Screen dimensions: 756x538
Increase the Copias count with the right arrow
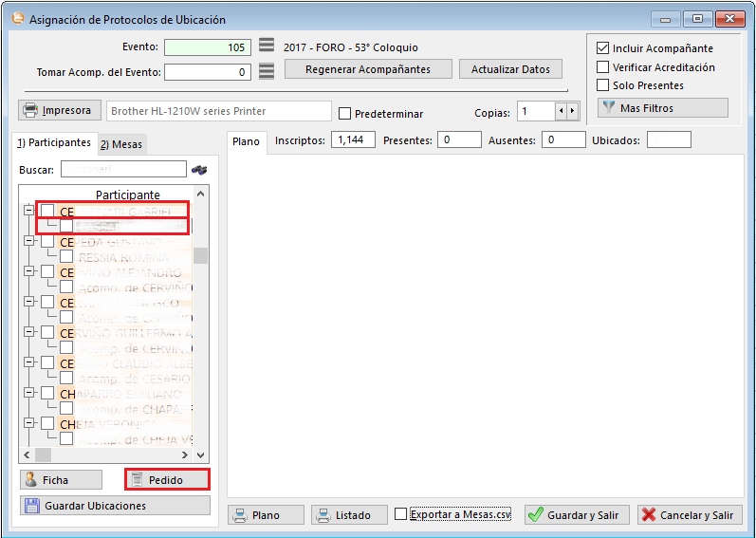pos(572,112)
